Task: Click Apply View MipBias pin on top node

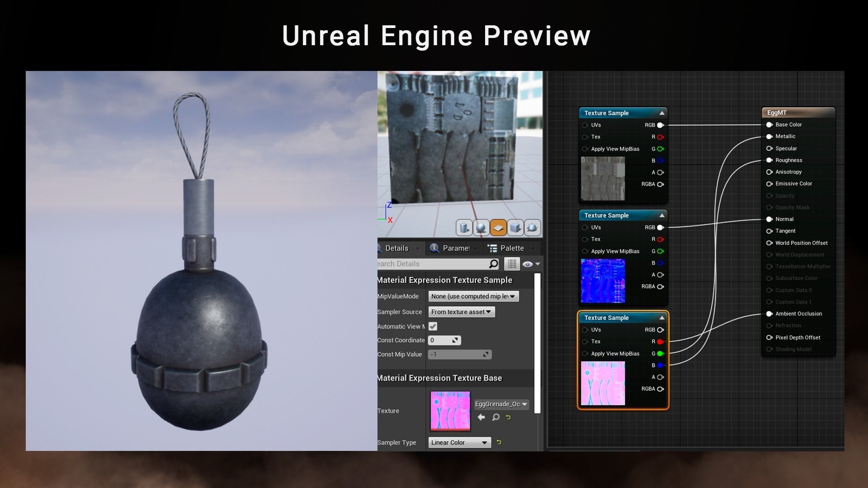Action: click(x=585, y=149)
